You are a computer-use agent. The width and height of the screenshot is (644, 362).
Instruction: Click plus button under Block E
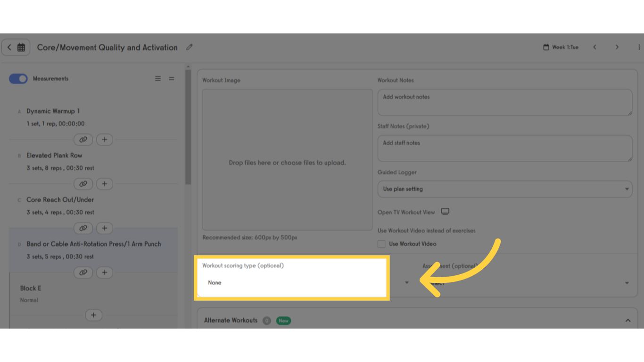(x=93, y=315)
